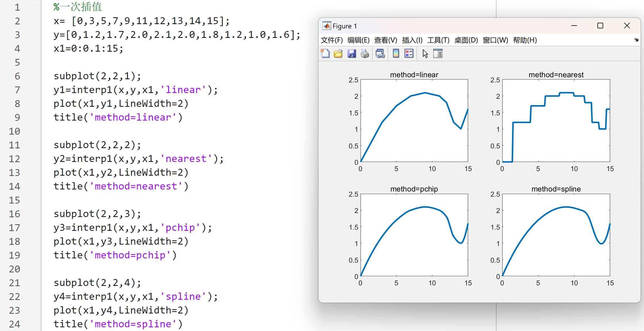
Task: Click the Insert Colorbar icon
Action: click(x=396, y=54)
